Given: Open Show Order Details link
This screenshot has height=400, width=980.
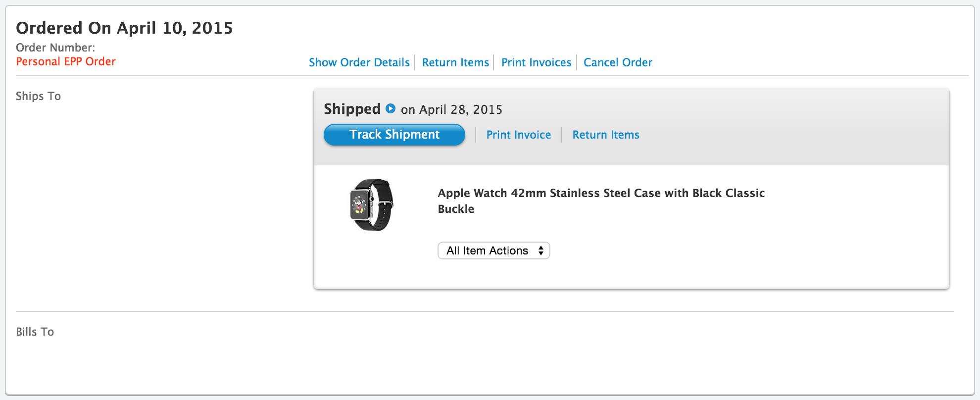Looking at the screenshot, I should coord(359,62).
